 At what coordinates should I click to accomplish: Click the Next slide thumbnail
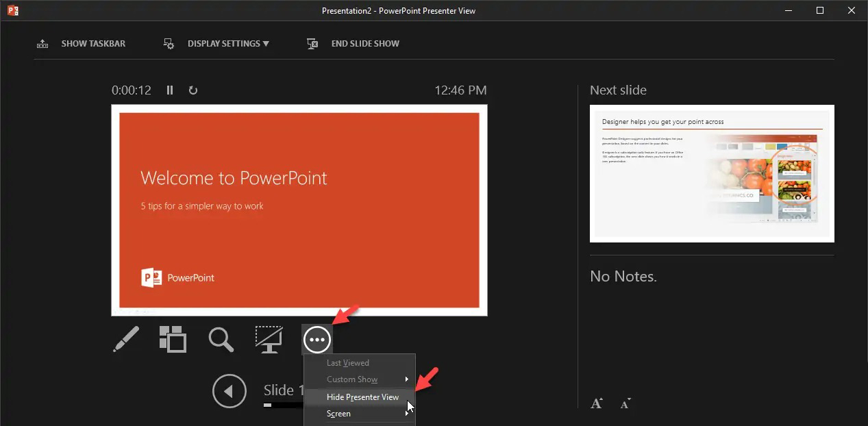click(712, 173)
